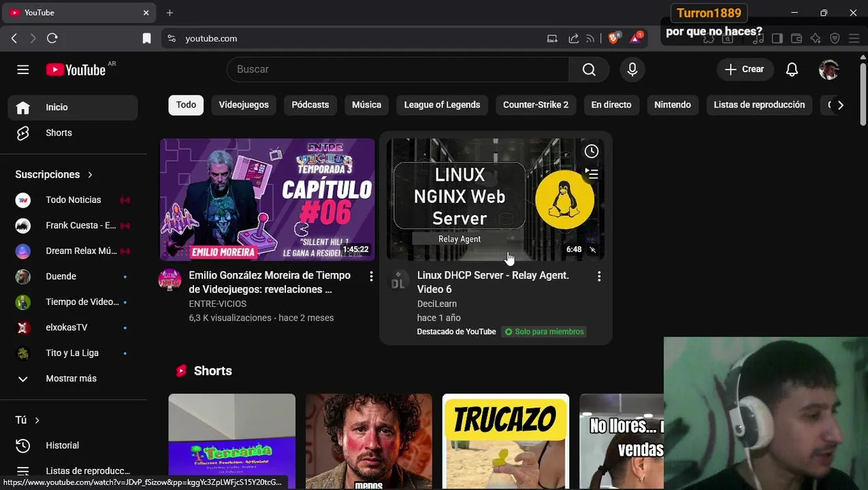
Task: Open more options for Emilio González video
Action: pos(371,276)
